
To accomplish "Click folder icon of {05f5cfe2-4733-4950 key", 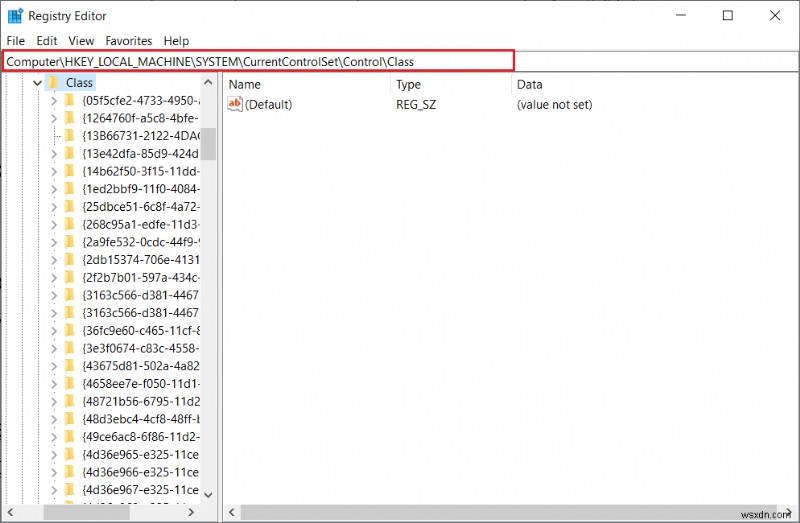I will pos(70,101).
